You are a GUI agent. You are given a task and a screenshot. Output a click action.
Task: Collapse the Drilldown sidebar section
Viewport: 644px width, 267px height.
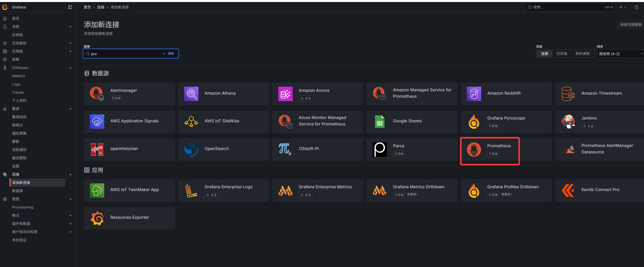point(70,68)
